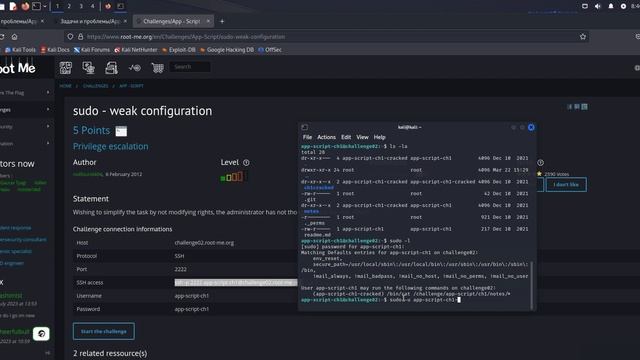The image size is (640, 360).
Task: Click the avatar icon at sidebar bottom
Action: [41, 334]
